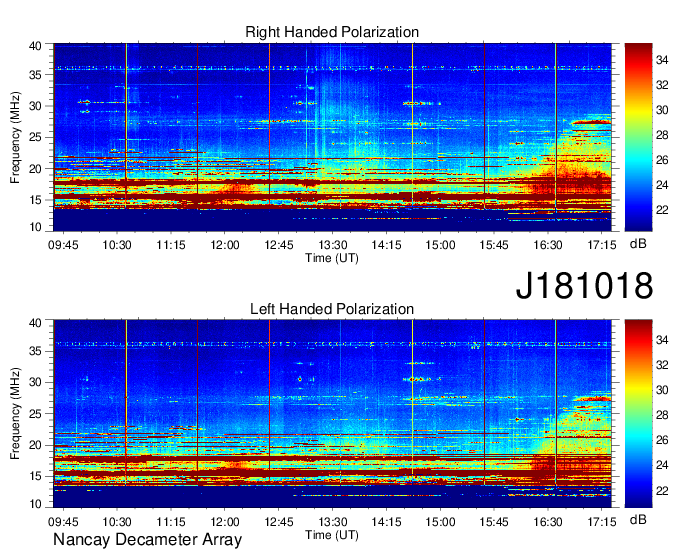Click the 16:30 time tick on Right Handed plot
The height and width of the screenshot is (552, 680).
[x=548, y=245]
